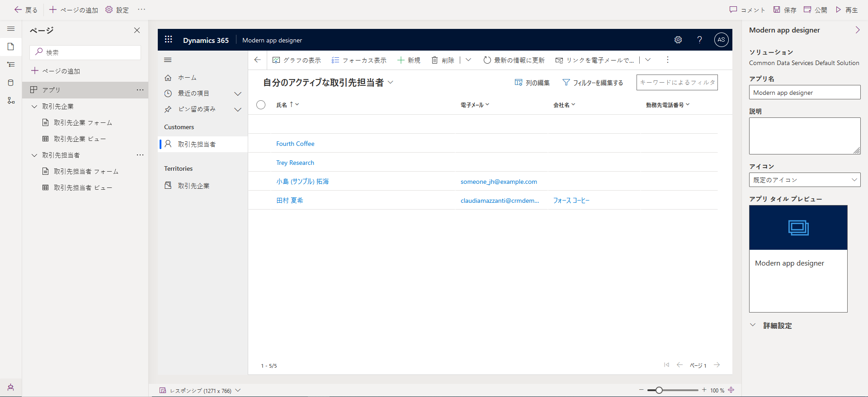Click the Dynamics 365 app launcher waffle
Screen dimensions: 868x397
(x=169, y=39)
